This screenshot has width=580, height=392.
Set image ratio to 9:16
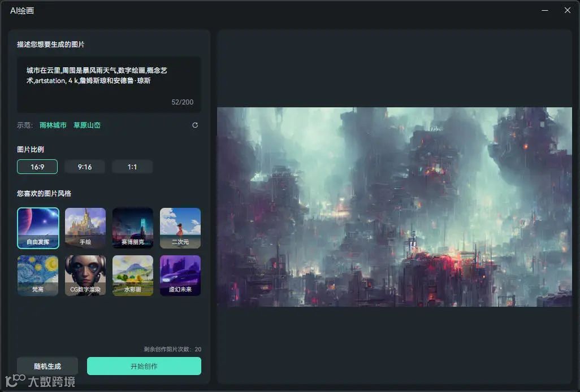click(x=85, y=167)
